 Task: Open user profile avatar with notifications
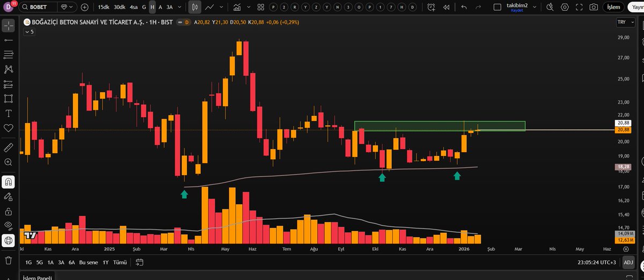tap(8, 7)
